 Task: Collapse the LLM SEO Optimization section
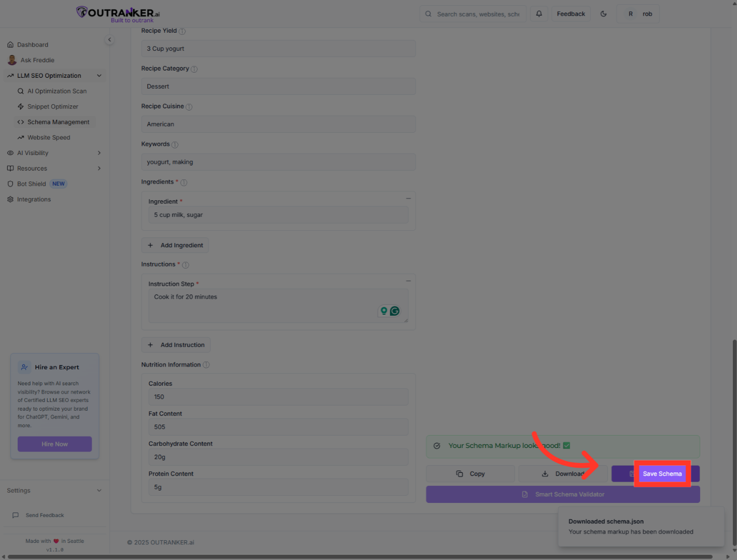[99, 75]
